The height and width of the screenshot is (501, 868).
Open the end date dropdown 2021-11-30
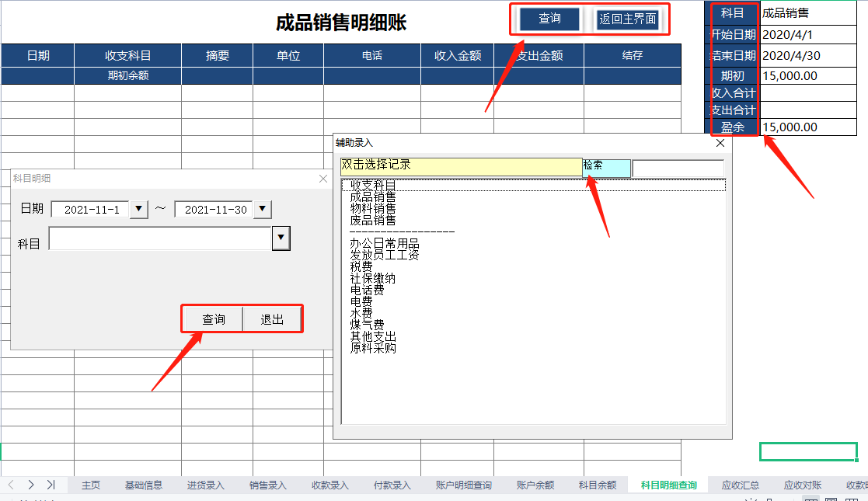[x=263, y=209]
